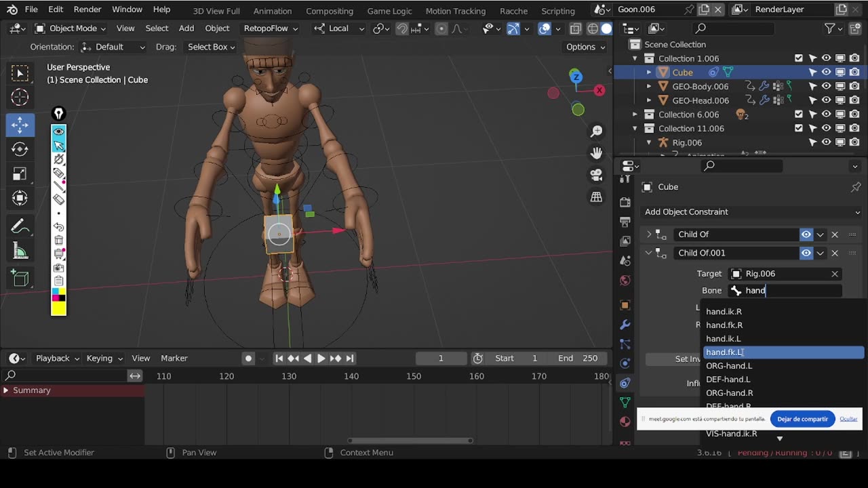Switch to the Compositing workspace tab

329,11
